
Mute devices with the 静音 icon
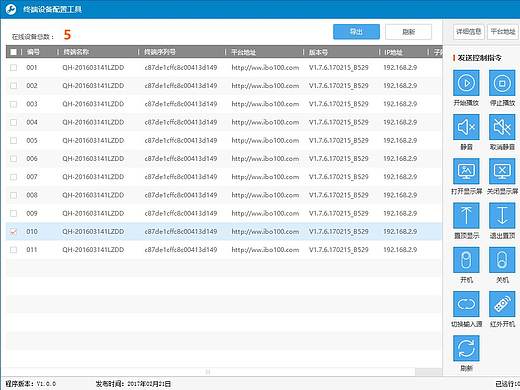(x=466, y=127)
